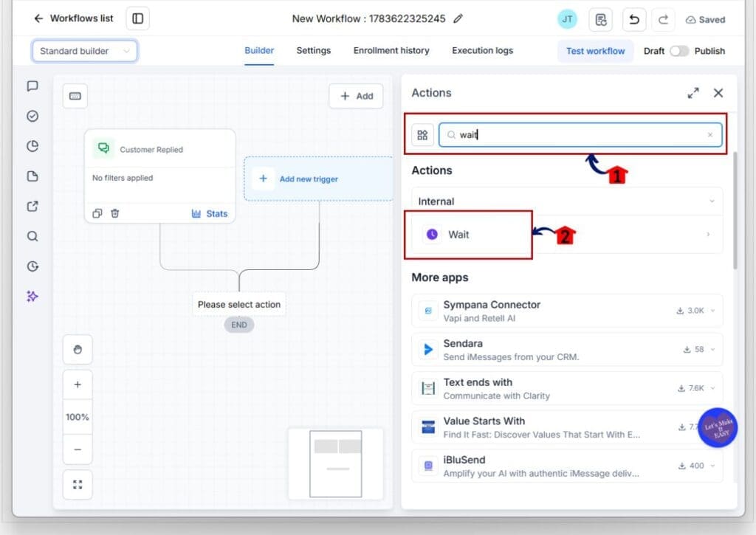Image resolution: width=756 pixels, height=535 pixels.
Task: Fit canvas to screen
Action: point(77,484)
